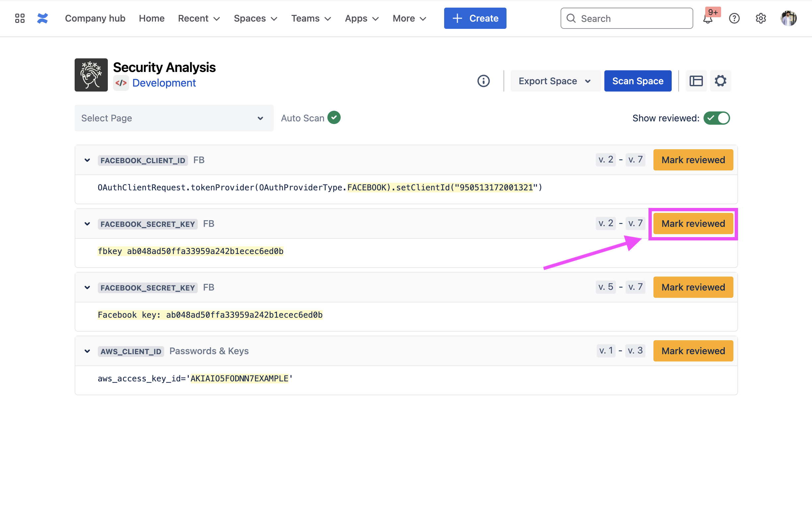
Task: Click the 'Facebook key:' highlighted snippet
Action: coord(210,315)
